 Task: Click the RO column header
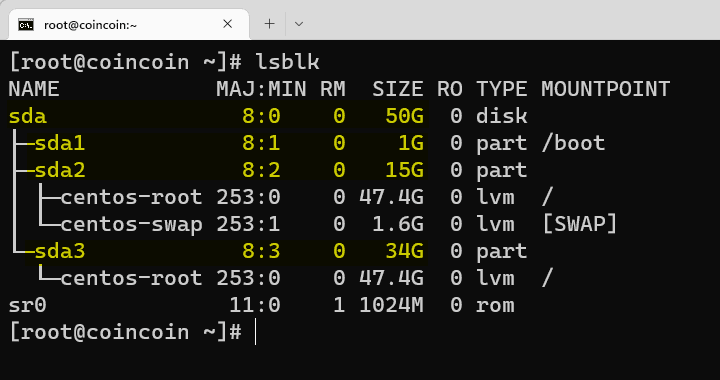(x=450, y=89)
